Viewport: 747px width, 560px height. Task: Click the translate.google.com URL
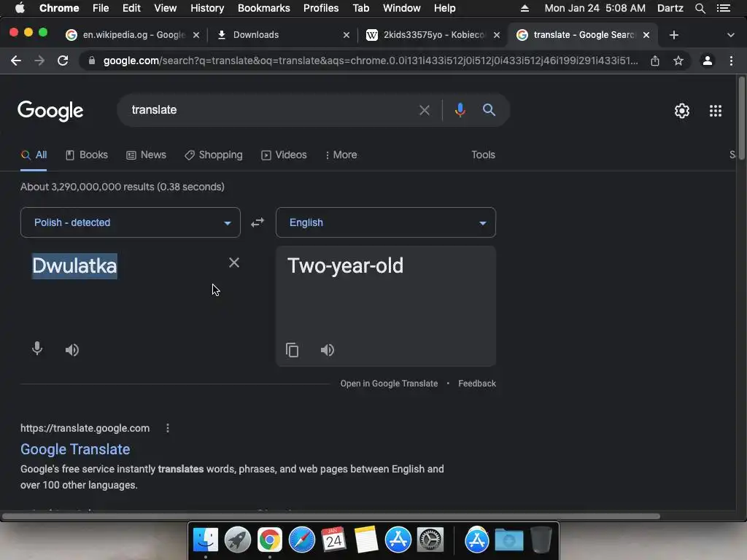85,428
